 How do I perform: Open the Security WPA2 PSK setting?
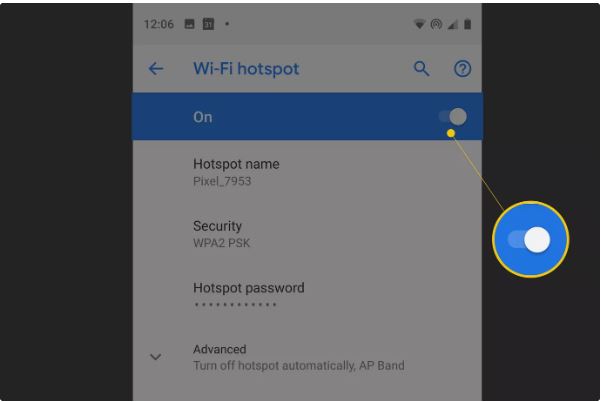[x=307, y=234]
